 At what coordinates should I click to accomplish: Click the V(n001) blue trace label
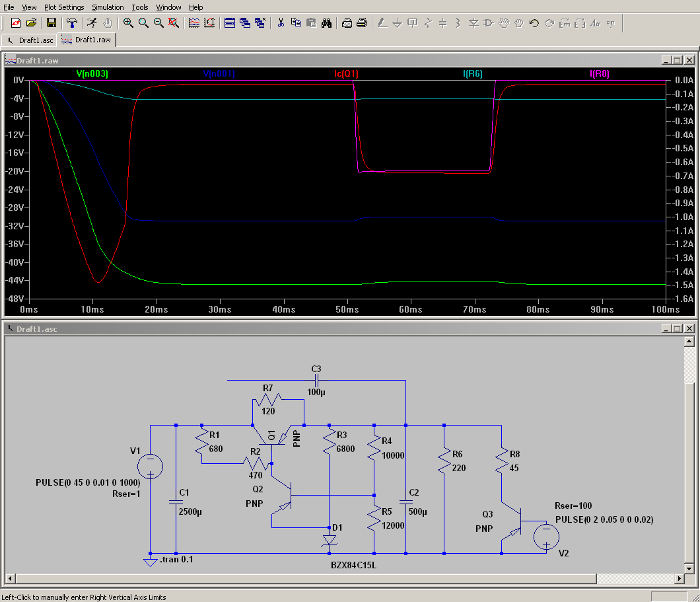tap(219, 74)
